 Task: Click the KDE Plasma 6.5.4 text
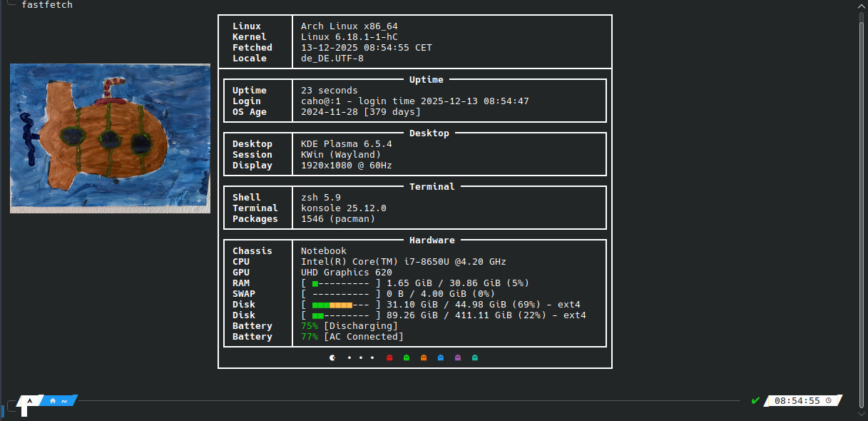click(x=346, y=144)
